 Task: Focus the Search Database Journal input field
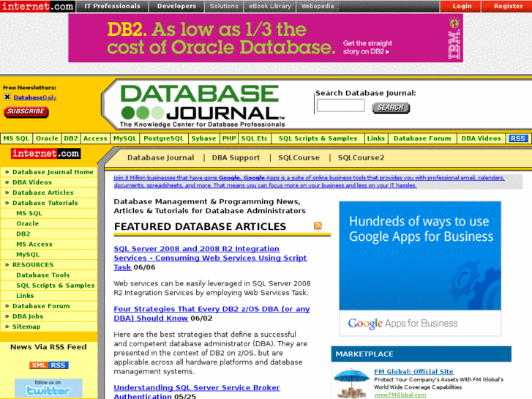tap(341, 105)
